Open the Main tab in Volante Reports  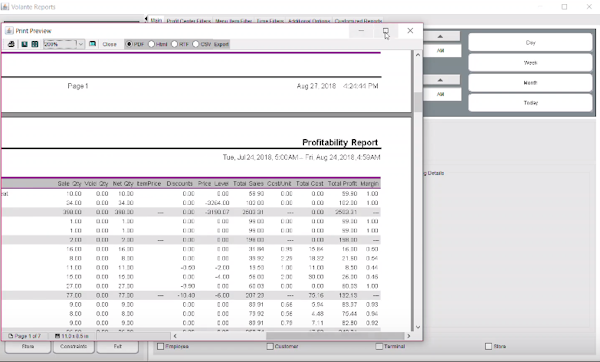(156, 20)
